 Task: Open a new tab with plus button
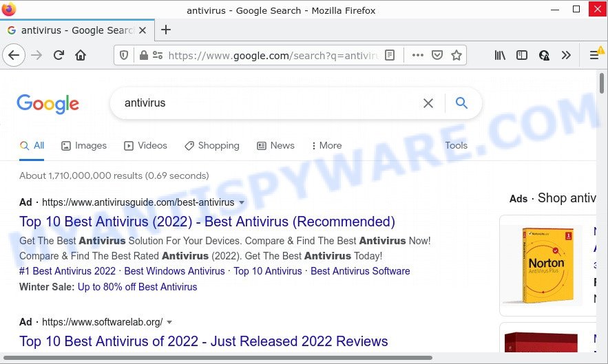click(x=165, y=30)
